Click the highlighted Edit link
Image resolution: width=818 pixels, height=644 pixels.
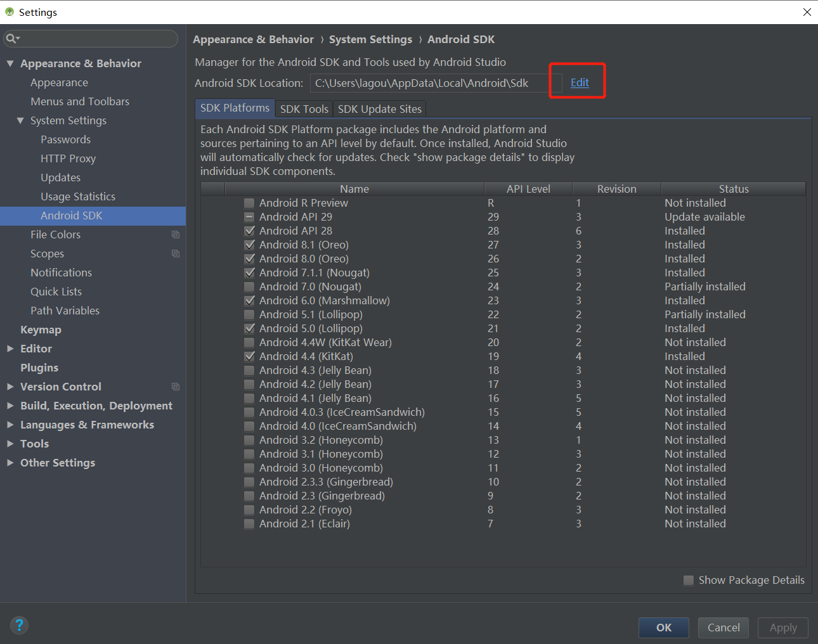coord(579,82)
